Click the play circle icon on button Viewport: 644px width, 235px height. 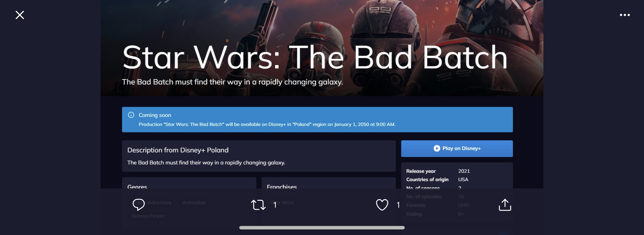click(x=437, y=148)
